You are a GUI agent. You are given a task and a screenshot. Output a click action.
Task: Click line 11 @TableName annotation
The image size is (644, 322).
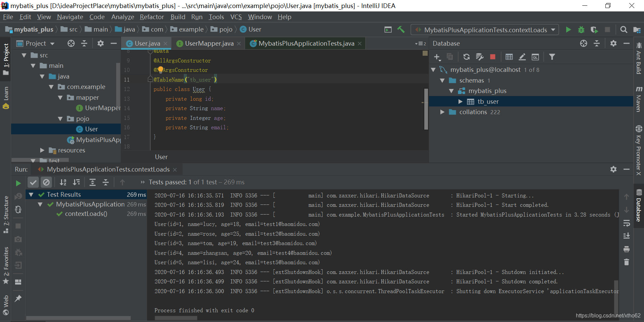(185, 80)
